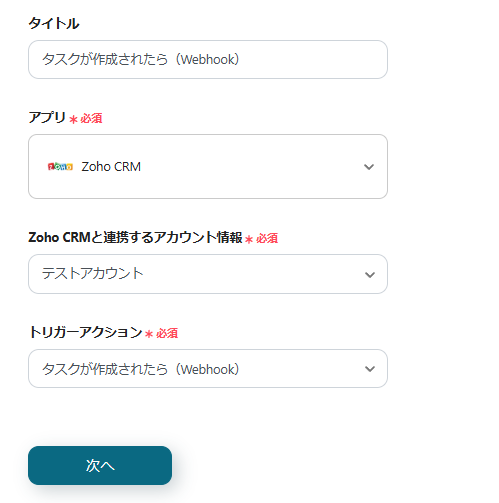Click the タイトル field label
This screenshot has width=499, height=503.
pyautogui.click(x=54, y=23)
